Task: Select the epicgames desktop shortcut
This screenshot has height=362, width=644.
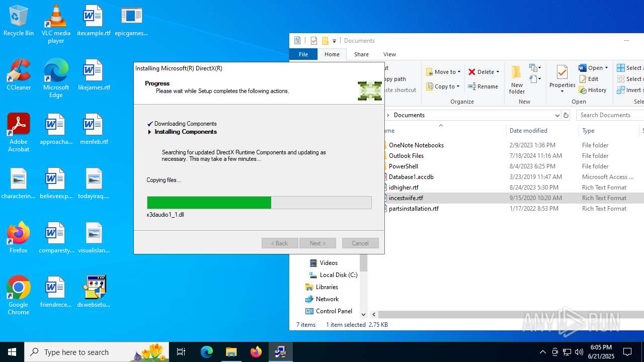Action: point(131,21)
